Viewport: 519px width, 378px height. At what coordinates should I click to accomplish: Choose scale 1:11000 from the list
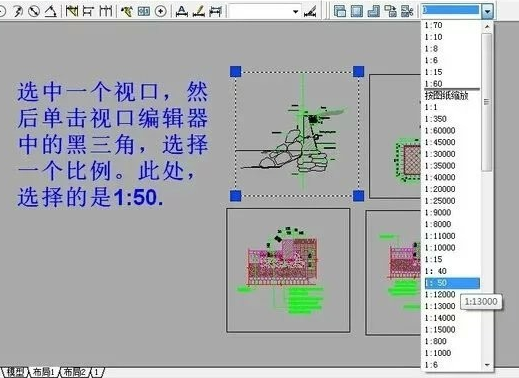(x=440, y=236)
